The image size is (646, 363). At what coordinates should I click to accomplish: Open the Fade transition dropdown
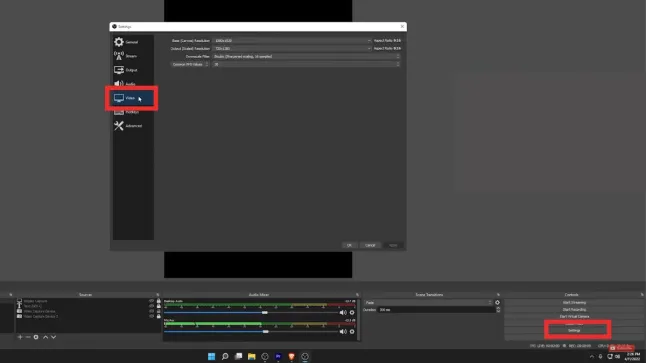[428, 302]
